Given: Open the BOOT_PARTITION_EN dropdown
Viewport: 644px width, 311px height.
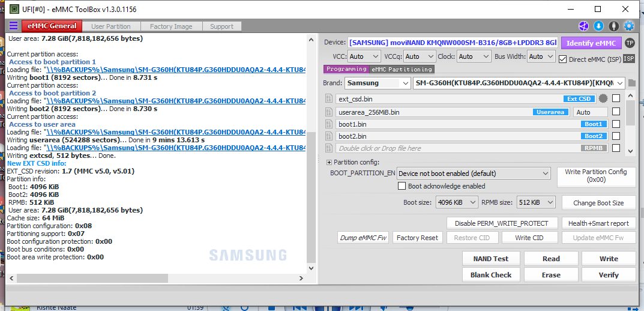Looking at the screenshot, I should click(474, 174).
